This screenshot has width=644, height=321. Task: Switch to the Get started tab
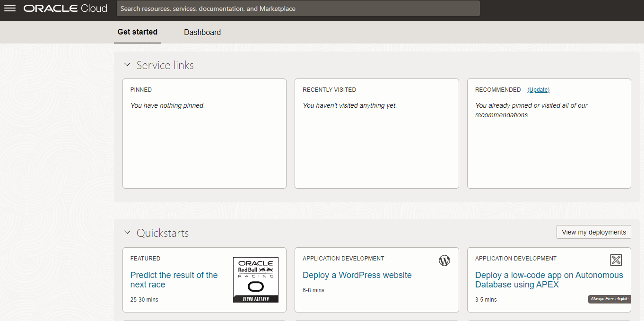click(138, 32)
